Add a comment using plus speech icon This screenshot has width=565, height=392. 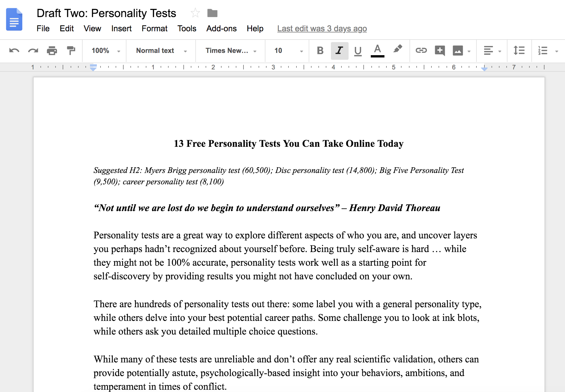point(440,51)
